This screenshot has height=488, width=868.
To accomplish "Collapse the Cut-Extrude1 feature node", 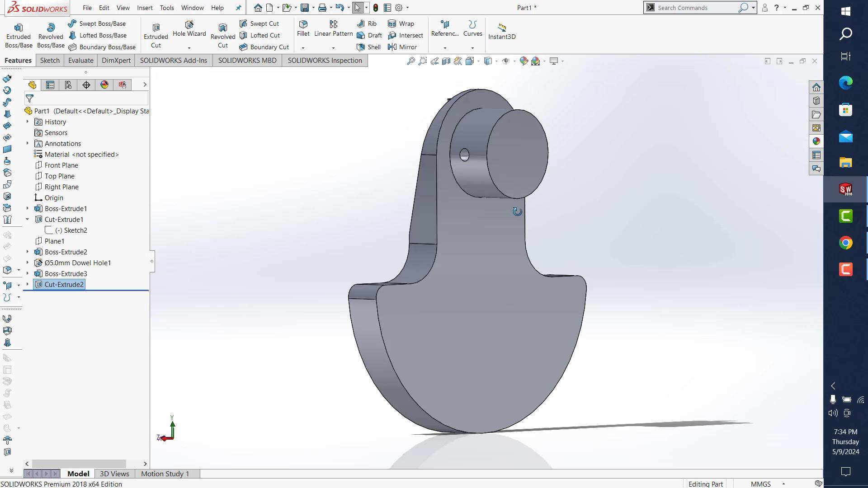I will point(27,219).
